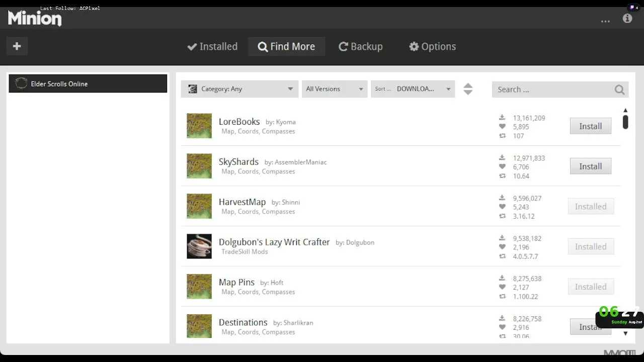The width and height of the screenshot is (644, 362).
Task: Click the SkyShards addon thumbnail
Action: tap(199, 166)
